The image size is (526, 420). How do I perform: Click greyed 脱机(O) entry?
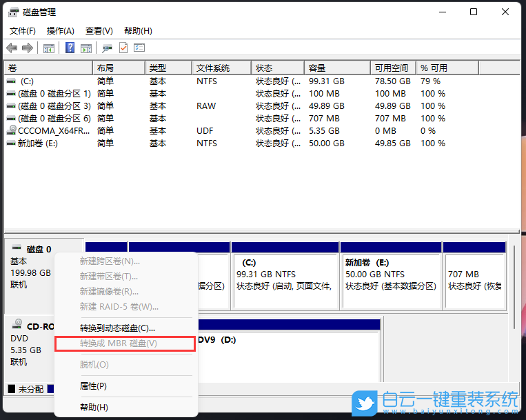[x=125, y=365]
